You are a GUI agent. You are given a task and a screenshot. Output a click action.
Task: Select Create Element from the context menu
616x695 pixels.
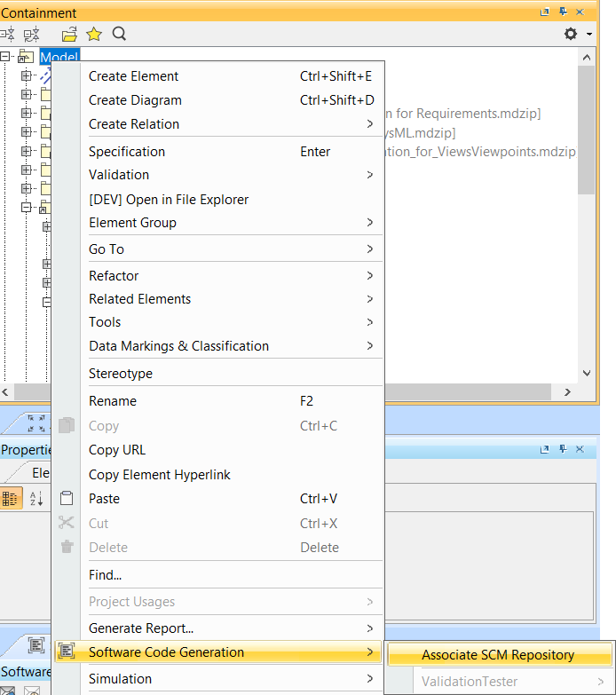pos(218,76)
